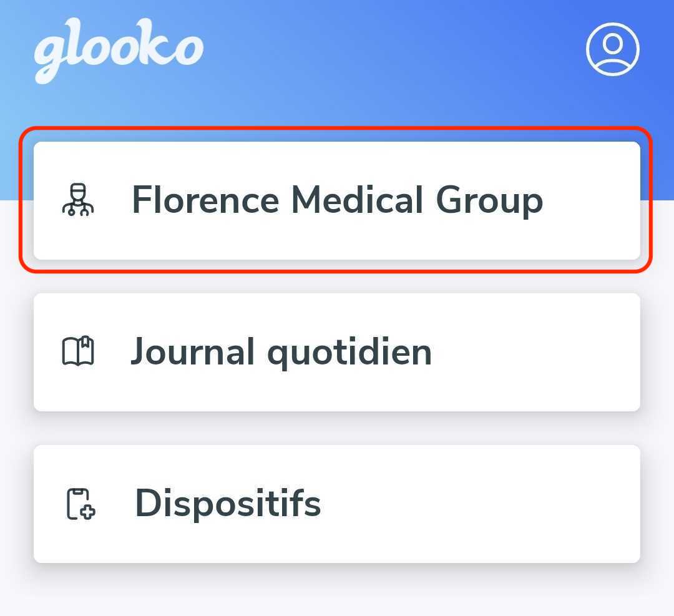Tap the doctor stethoscope icon

pos(78,200)
